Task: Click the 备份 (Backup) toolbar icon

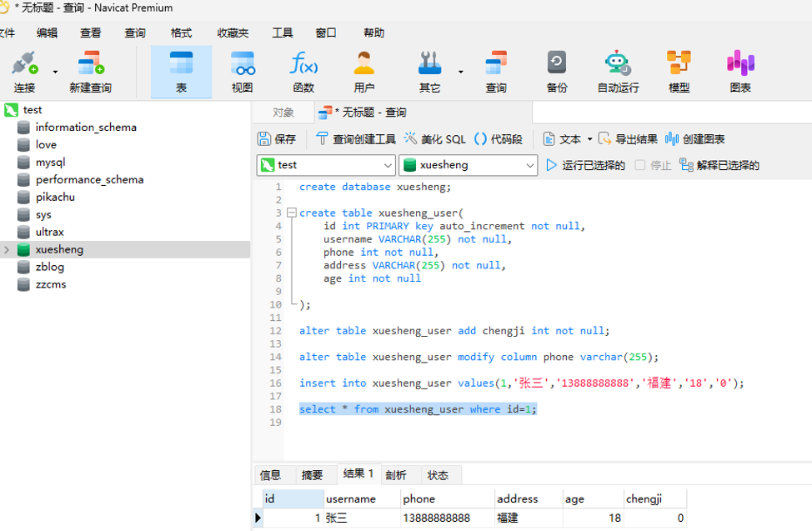Action: point(557,71)
